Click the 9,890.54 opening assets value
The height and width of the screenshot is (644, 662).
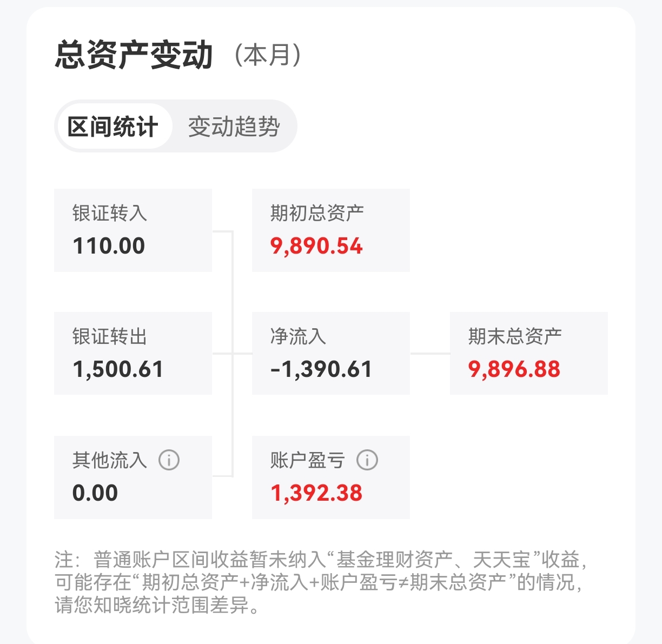(x=316, y=246)
